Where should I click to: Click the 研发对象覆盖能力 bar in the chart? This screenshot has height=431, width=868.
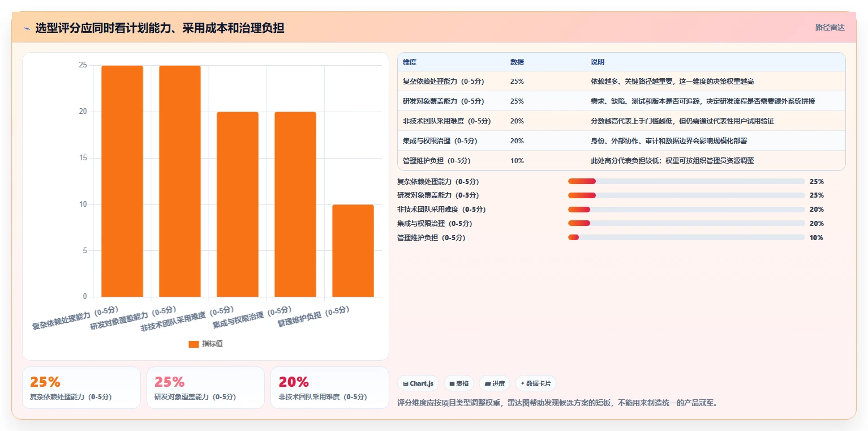[x=180, y=181]
